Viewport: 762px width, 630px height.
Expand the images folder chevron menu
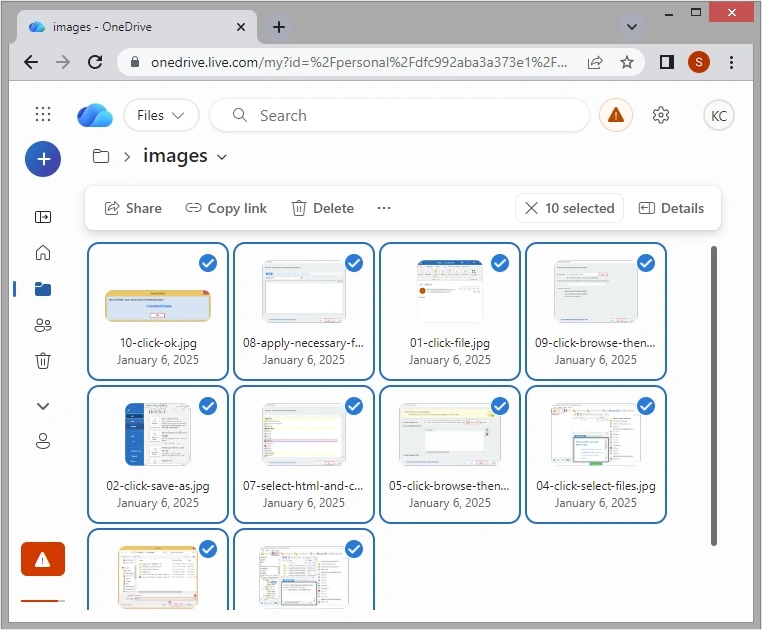(x=222, y=157)
